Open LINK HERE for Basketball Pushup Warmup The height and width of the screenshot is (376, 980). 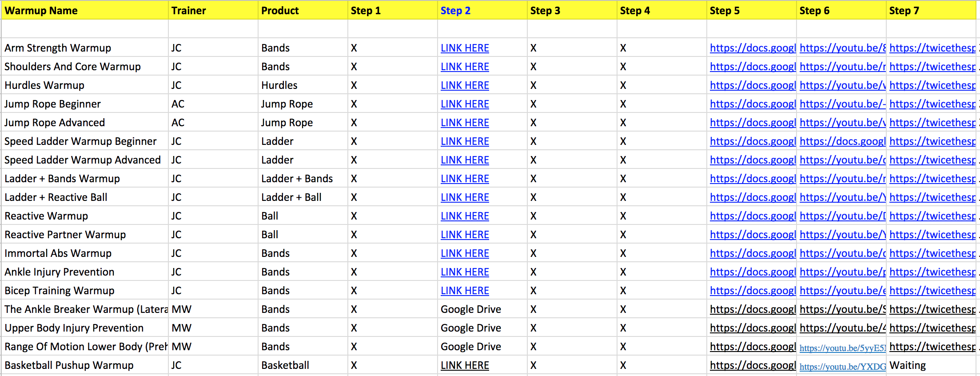pyautogui.click(x=465, y=365)
